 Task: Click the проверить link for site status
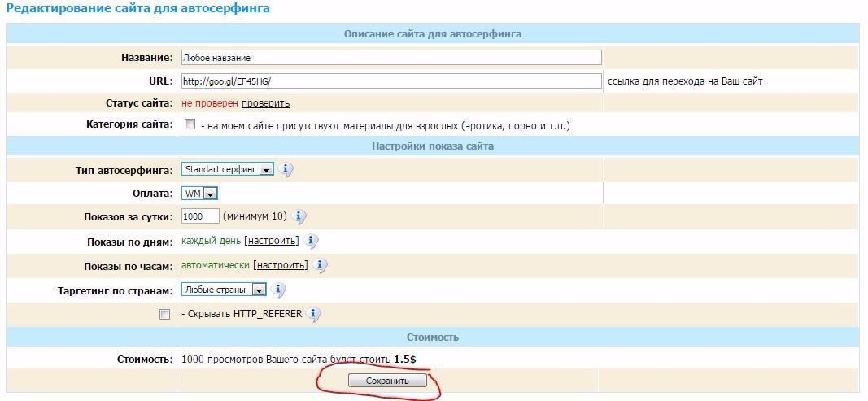(x=265, y=103)
